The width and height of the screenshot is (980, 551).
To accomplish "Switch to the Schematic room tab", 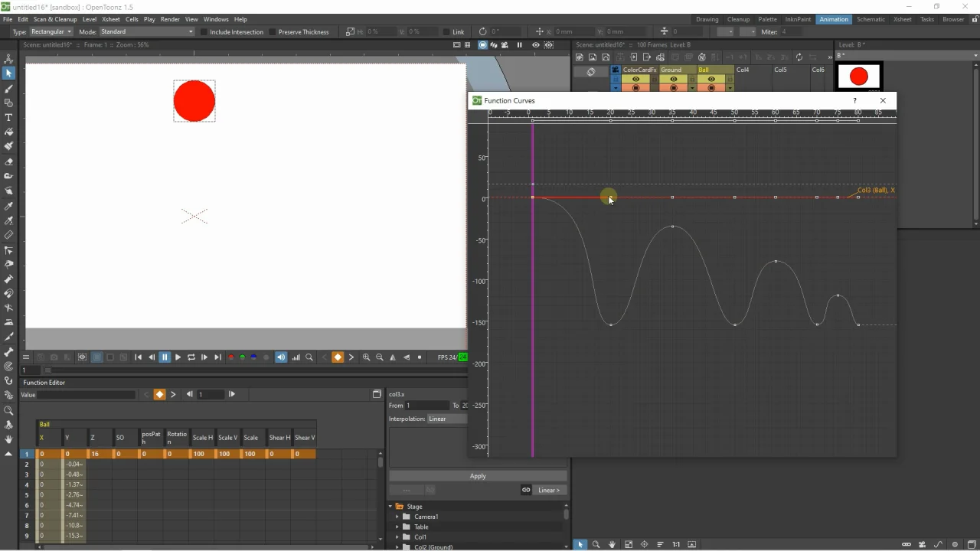I will click(871, 19).
